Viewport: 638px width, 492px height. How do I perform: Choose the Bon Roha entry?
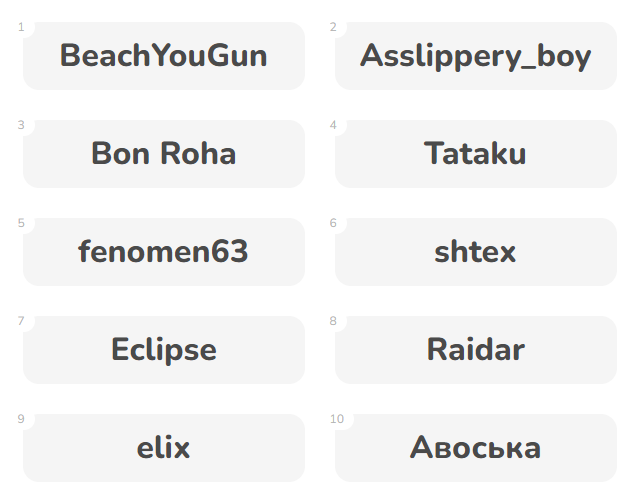coord(164,154)
